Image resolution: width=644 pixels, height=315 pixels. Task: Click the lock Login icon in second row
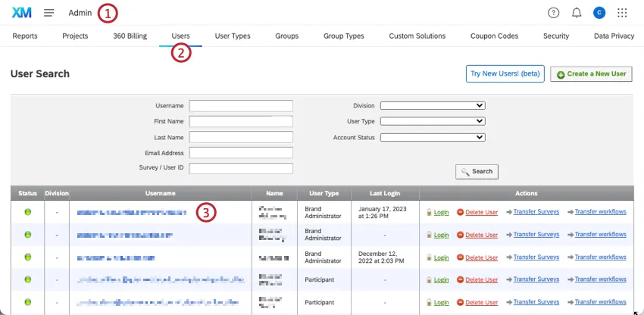coord(429,235)
